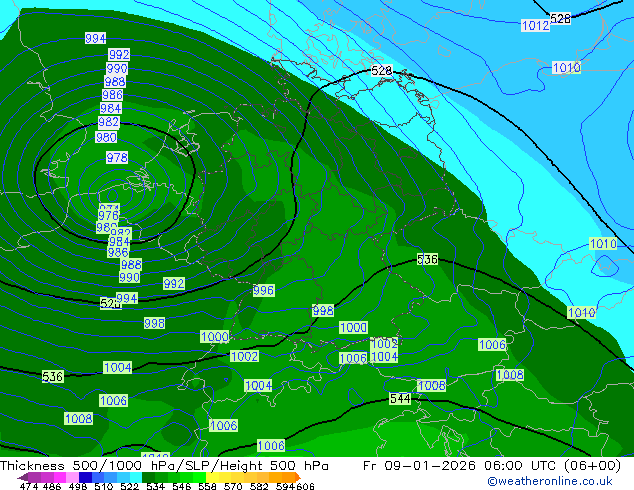Click the 594 legend value
634x490 pixels.
click(285, 486)
